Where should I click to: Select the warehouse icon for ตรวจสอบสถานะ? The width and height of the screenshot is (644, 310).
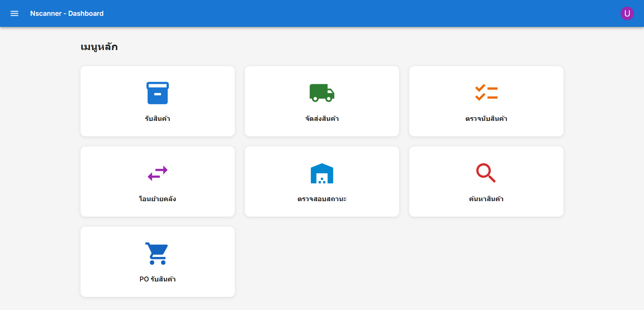[322, 173]
